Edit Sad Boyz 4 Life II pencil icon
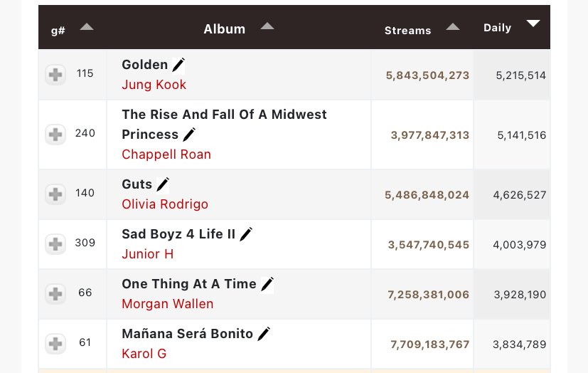Image resolution: width=588 pixels, height=373 pixels. coord(246,234)
